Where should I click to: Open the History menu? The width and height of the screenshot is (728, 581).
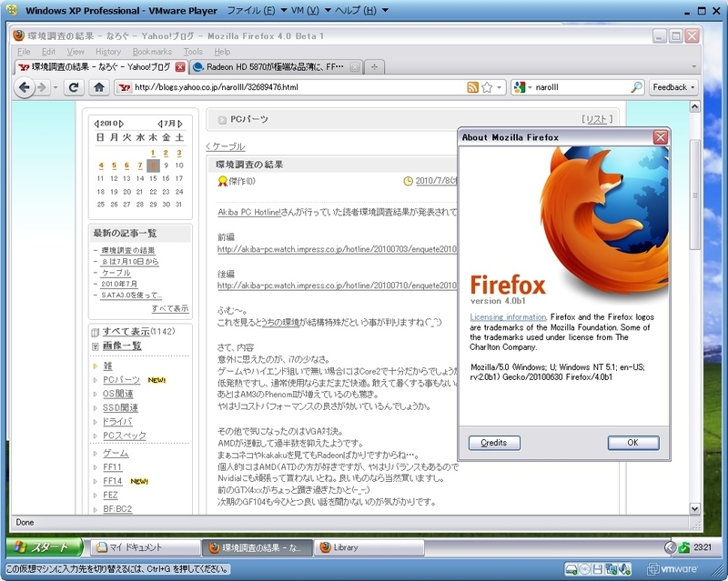click(x=108, y=52)
